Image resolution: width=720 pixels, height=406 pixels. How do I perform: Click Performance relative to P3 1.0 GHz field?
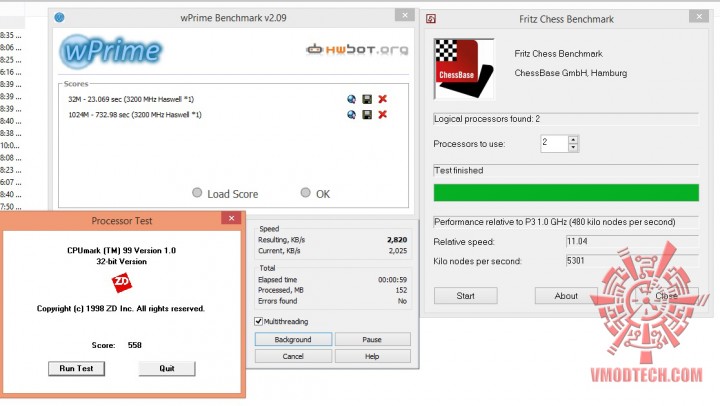(566, 222)
